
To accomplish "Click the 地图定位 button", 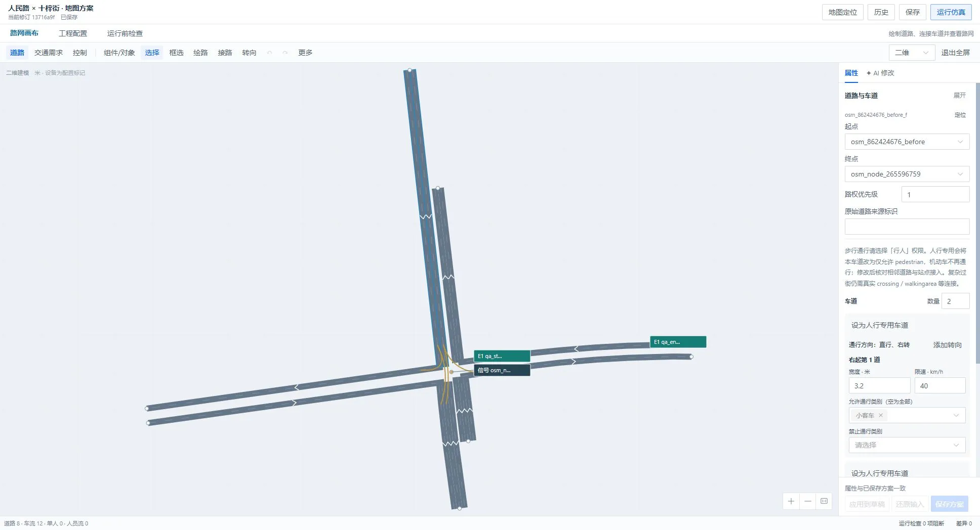I will [x=843, y=12].
